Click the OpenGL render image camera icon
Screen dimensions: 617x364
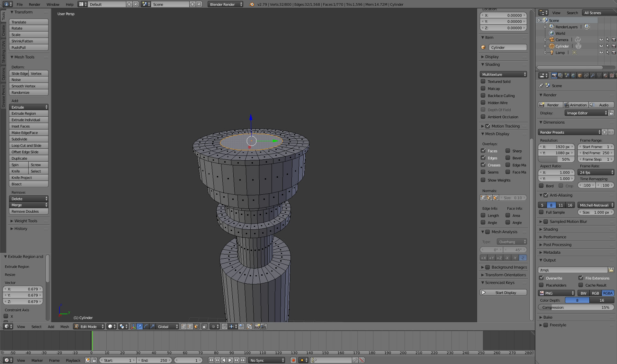pyautogui.click(x=257, y=326)
